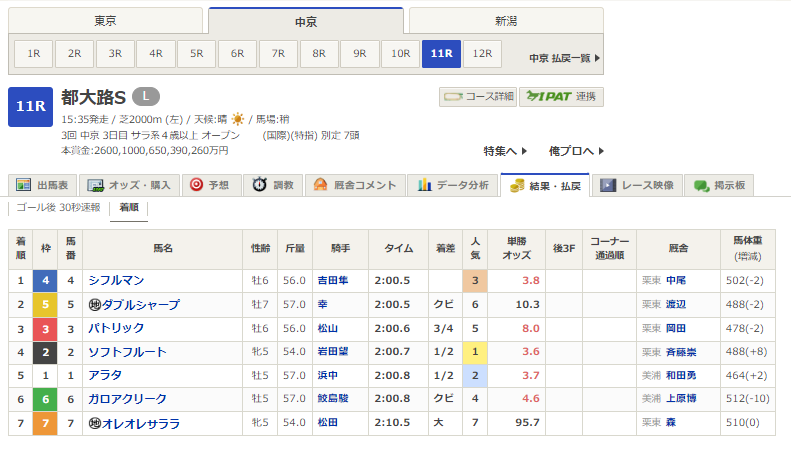Click the レース映像 video icon
Image resolution: width=791 pixels, height=449 pixels.
(x=607, y=185)
